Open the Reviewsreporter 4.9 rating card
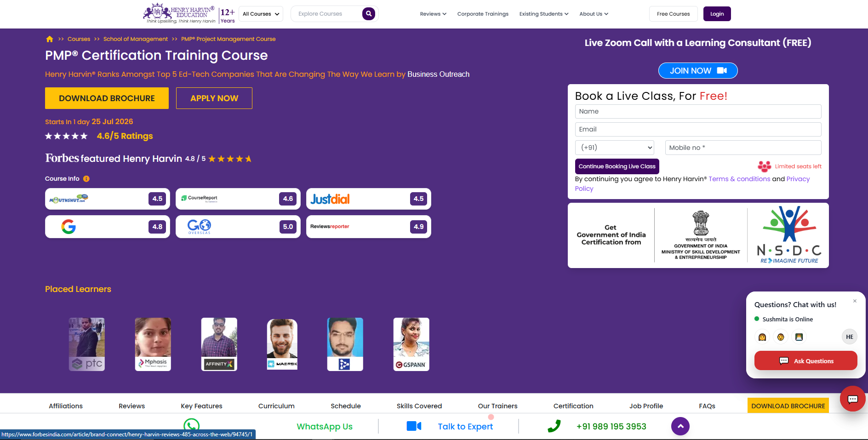868x440 pixels. point(369,227)
